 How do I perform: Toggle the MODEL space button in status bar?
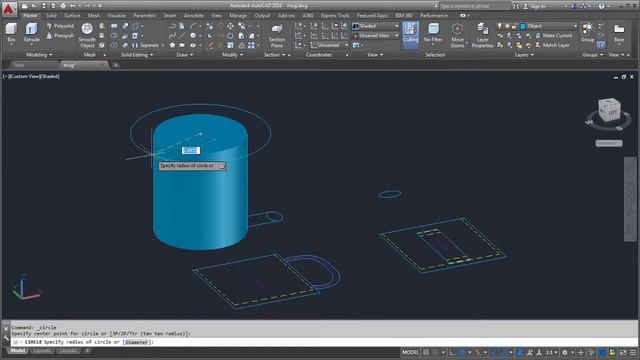point(410,352)
